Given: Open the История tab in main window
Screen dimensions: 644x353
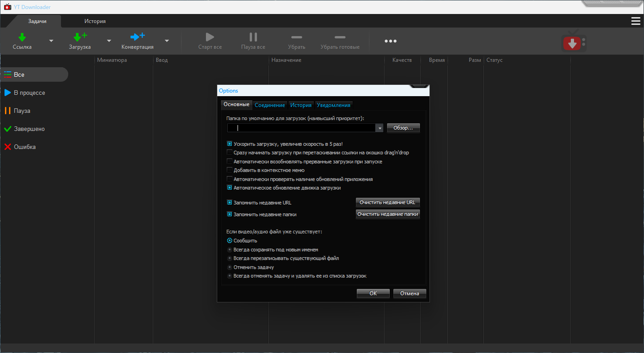Looking at the screenshot, I should (95, 21).
